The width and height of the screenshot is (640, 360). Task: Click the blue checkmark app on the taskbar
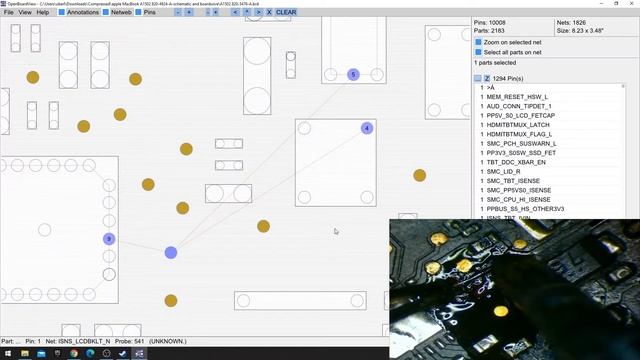point(122,353)
